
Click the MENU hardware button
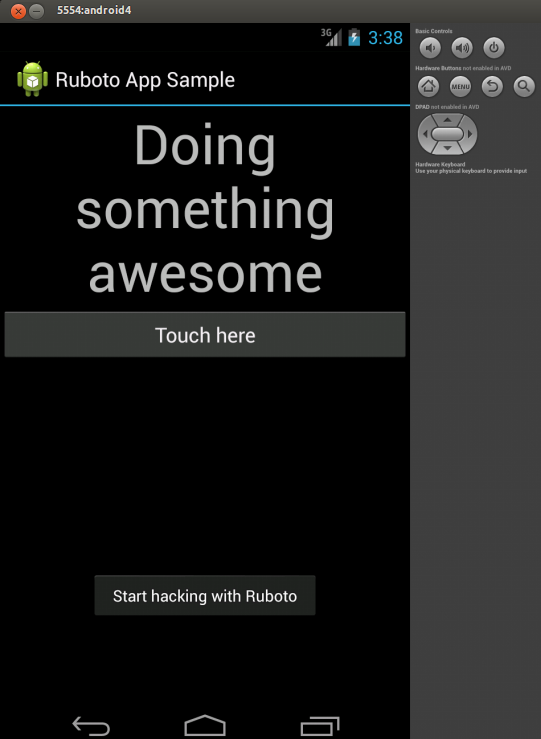(460, 87)
